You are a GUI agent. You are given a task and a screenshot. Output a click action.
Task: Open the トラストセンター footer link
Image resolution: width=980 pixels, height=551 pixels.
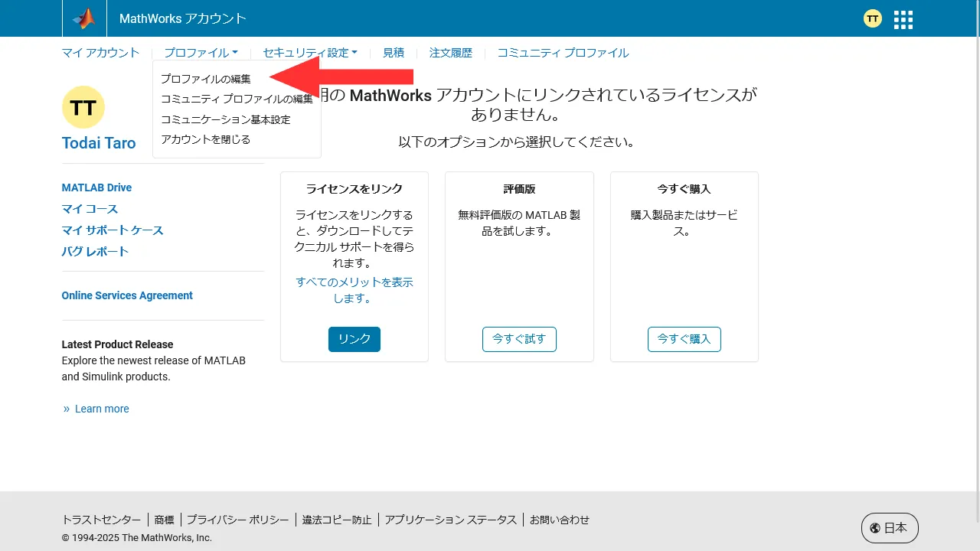click(x=101, y=520)
